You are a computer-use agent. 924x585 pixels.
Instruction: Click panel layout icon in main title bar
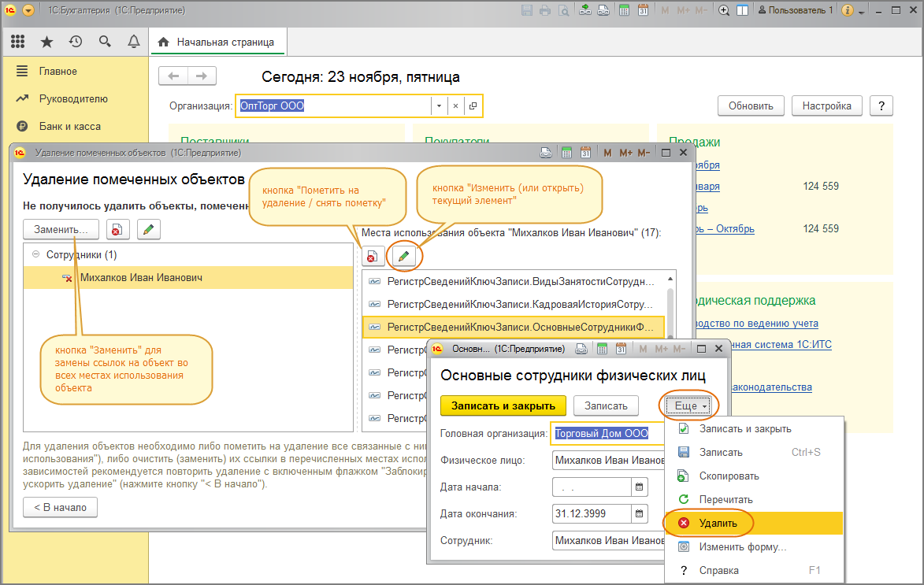click(x=743, y=10)
